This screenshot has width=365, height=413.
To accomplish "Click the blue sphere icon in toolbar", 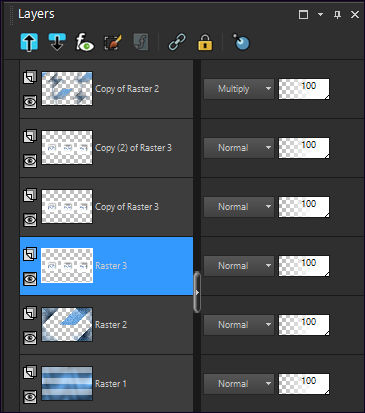I will (x=241, y=42).
